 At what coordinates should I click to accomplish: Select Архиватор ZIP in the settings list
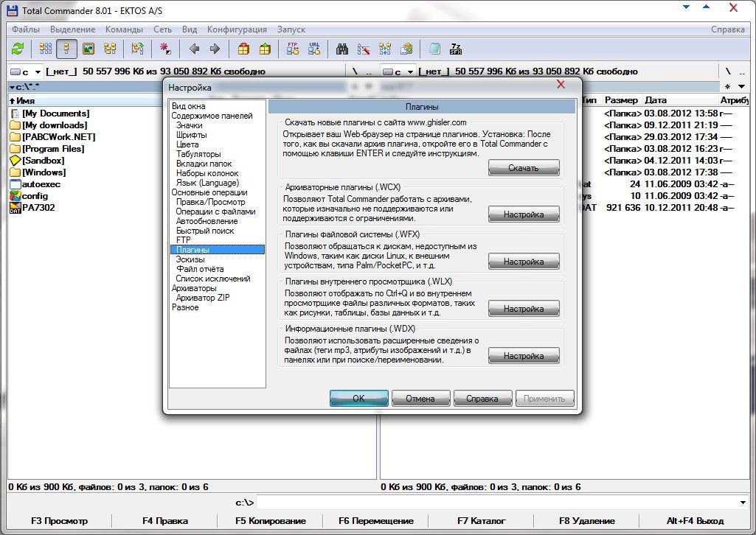[203, 298]
